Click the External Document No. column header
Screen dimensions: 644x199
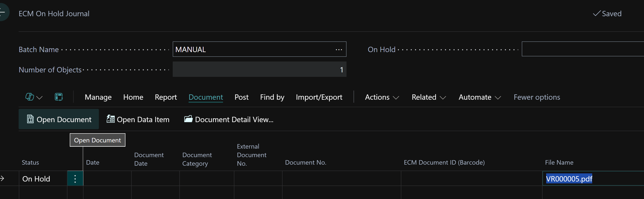[251, 155]
